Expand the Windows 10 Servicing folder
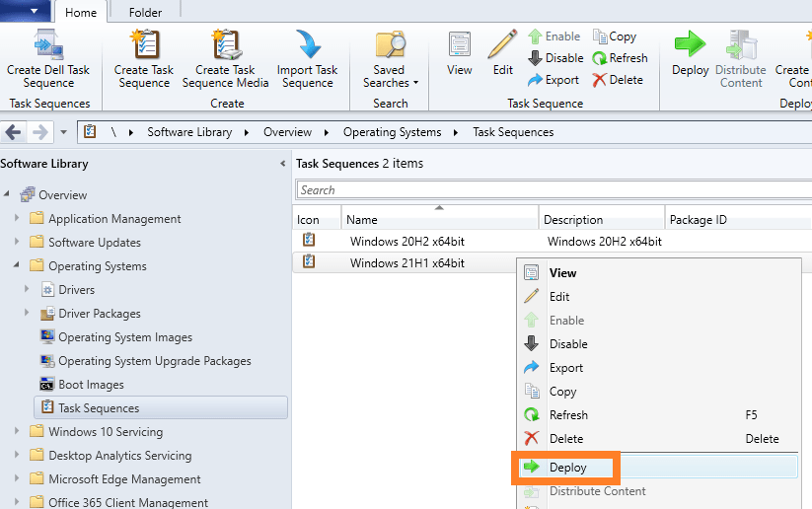Screen dimensions: 812x509 click(x=17, y=431)
